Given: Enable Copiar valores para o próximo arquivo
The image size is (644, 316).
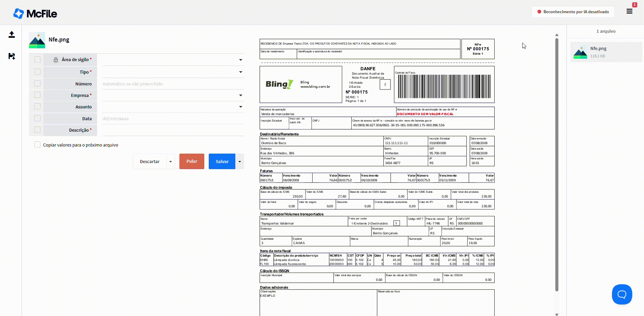Looking at the screenshot, I should pos(37,145).
